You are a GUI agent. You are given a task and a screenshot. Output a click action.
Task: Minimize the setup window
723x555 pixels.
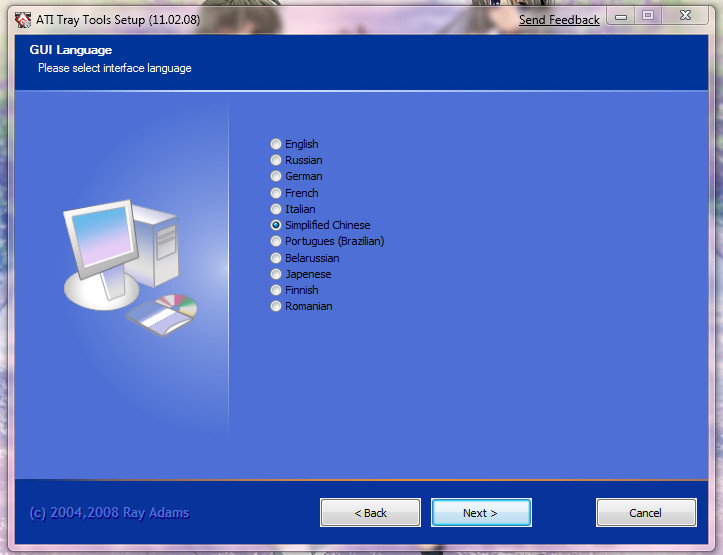[x=621, y=16]
